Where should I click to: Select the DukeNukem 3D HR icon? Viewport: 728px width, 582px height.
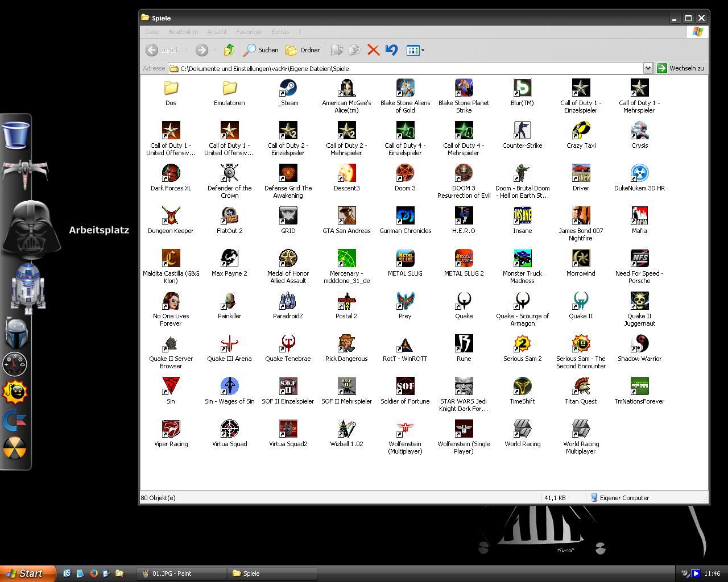coord(639,173)
